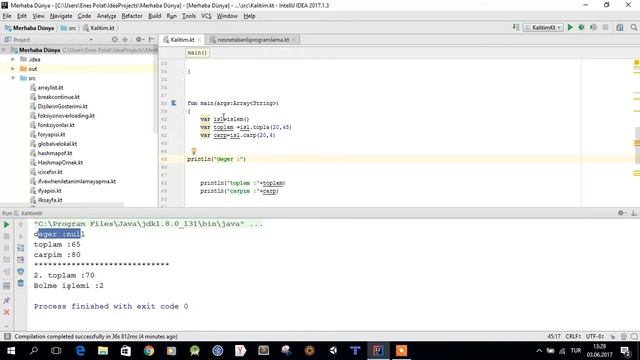
Task: Open the Build menu
Action: [x=154, y=16]
